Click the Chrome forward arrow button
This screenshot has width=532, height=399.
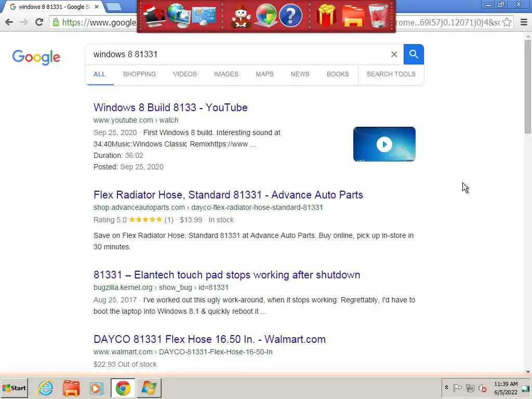pyautogui.click(x=24, y=22)
